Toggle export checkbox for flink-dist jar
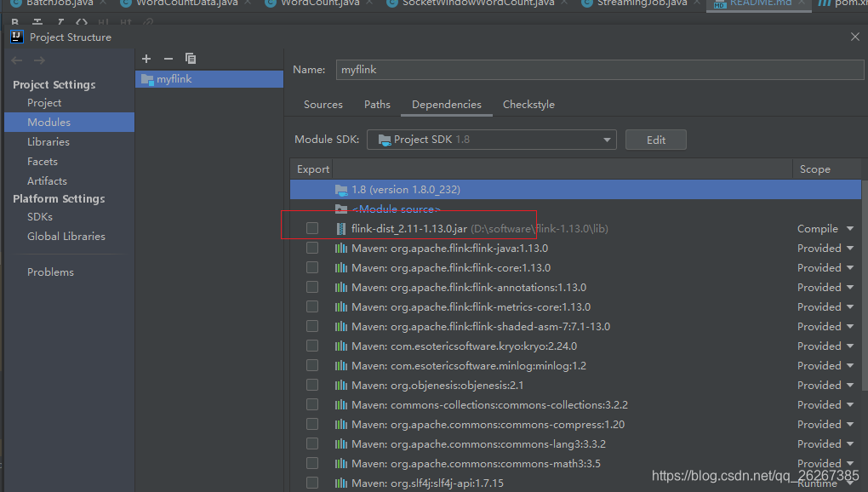The width and height of the screenshot is (868, 492). click(312, 228)
